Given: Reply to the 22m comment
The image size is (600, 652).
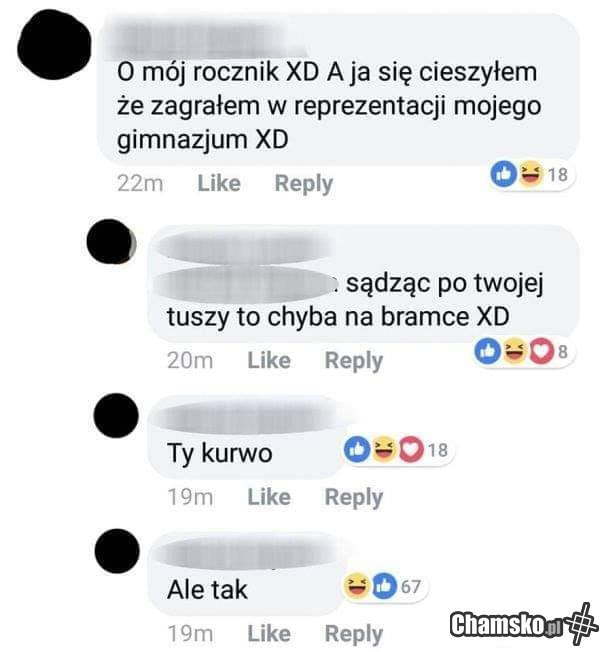Looking at the screenshot, I should point(304,184).
